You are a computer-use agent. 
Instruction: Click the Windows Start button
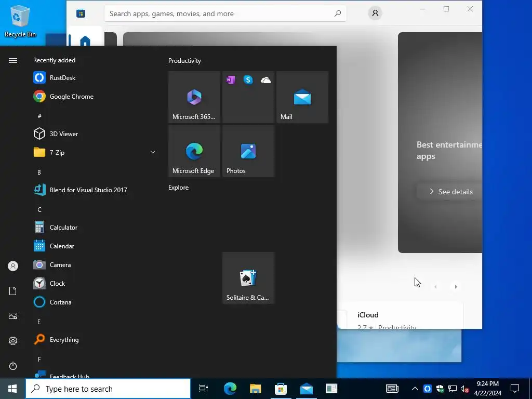12,389
